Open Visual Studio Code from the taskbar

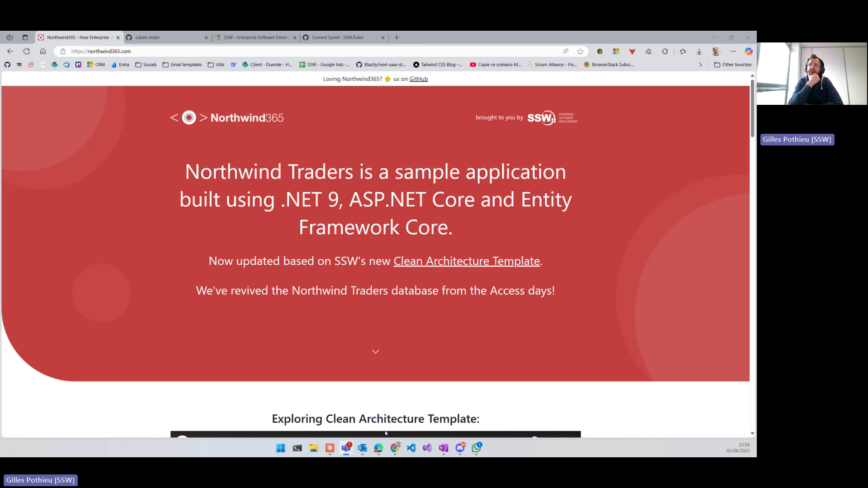click(x=411, y=448)
